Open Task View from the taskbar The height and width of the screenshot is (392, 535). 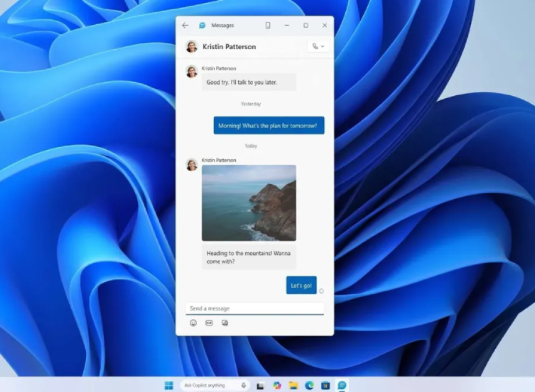pyautogui.click(x=260, y=386)
